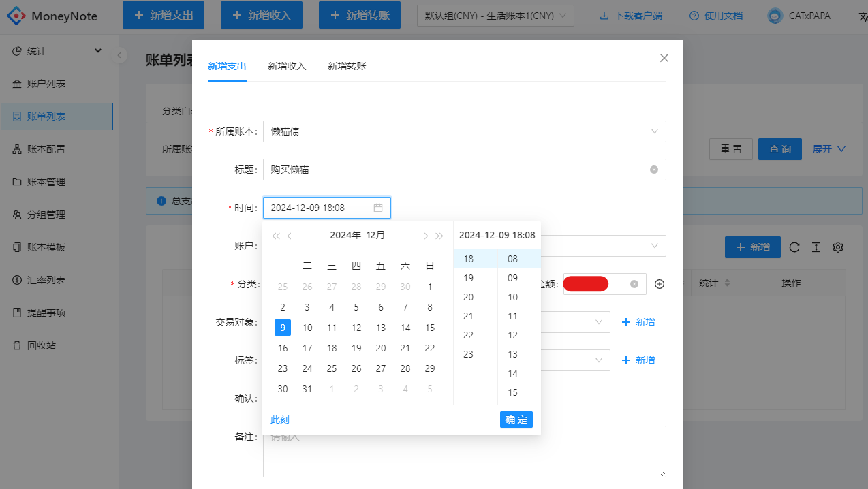The image size is (868, 489).
Task: Open the 交易对象 dropdown arrow
Action: (x=600, y=322)
